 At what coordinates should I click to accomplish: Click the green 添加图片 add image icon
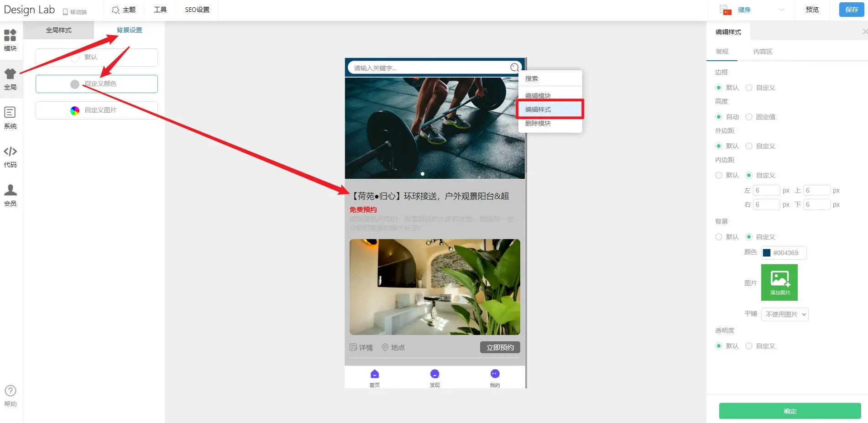tap(779, 282)
